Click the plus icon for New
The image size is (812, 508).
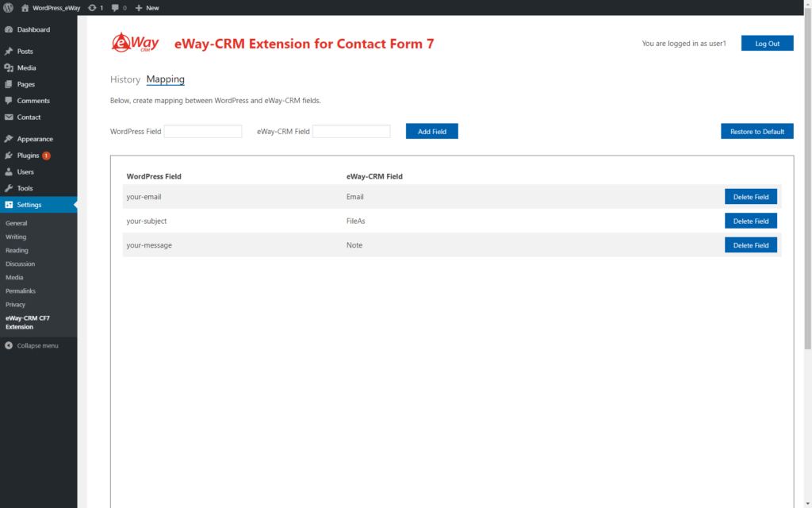pyautogui.click(x=138, y=8)
